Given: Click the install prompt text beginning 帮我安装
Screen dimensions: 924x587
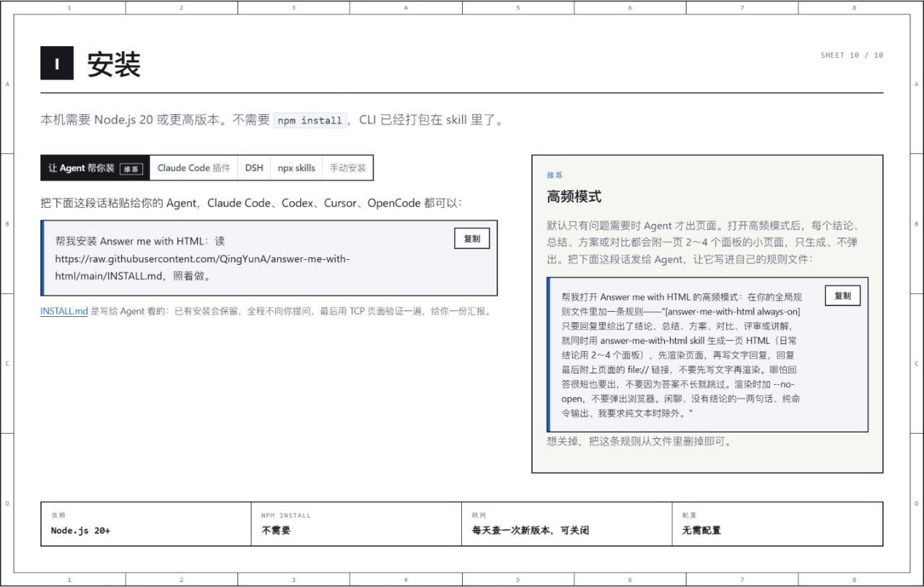Looking at the screenshot, I should coord(203,258).
